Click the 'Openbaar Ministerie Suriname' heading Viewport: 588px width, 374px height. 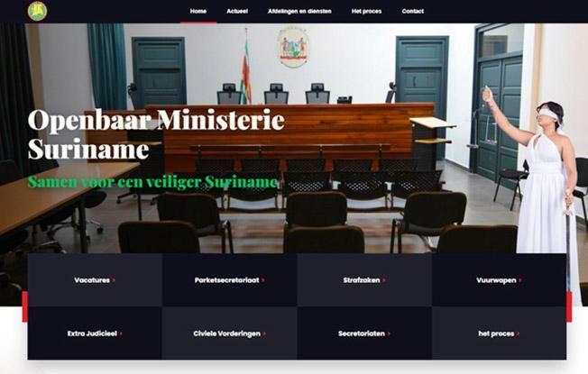pos(156,134)
